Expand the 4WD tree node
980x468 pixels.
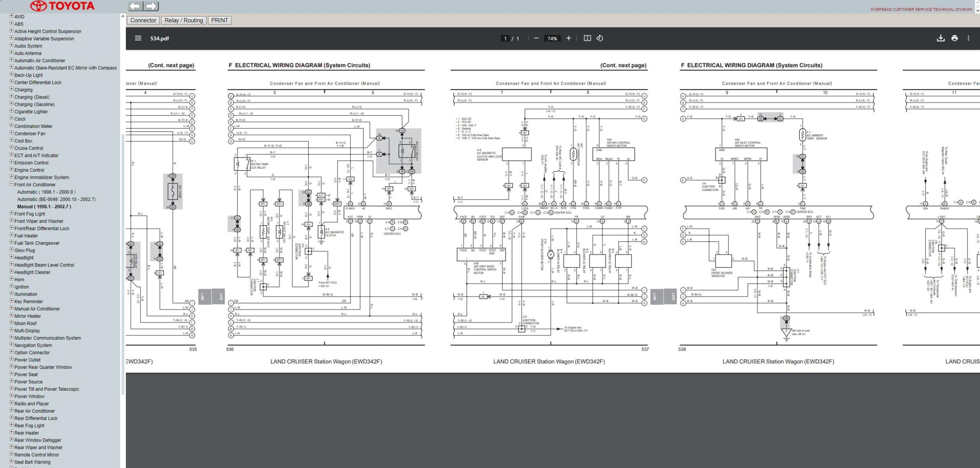tap(11, 16)
